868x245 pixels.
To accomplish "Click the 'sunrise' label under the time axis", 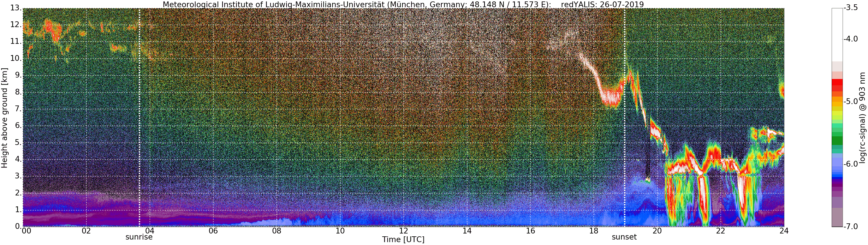I will click(x=139, y=237).
